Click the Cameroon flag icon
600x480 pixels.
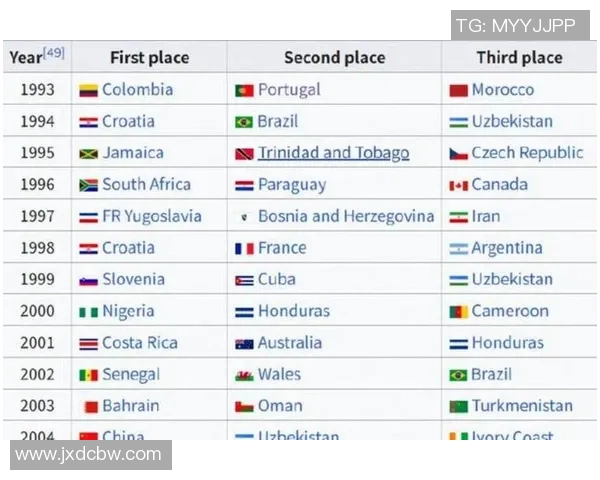coord(458,312)
